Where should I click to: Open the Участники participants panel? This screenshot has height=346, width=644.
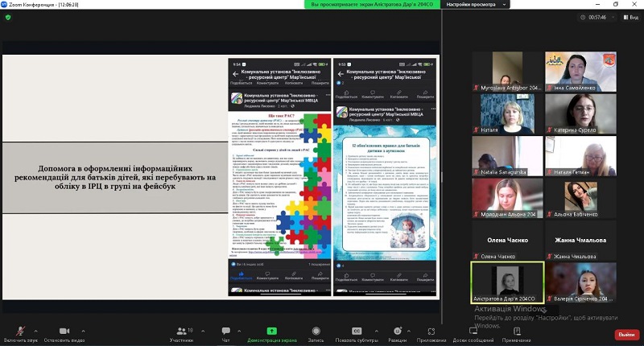[x=181, y=331]
